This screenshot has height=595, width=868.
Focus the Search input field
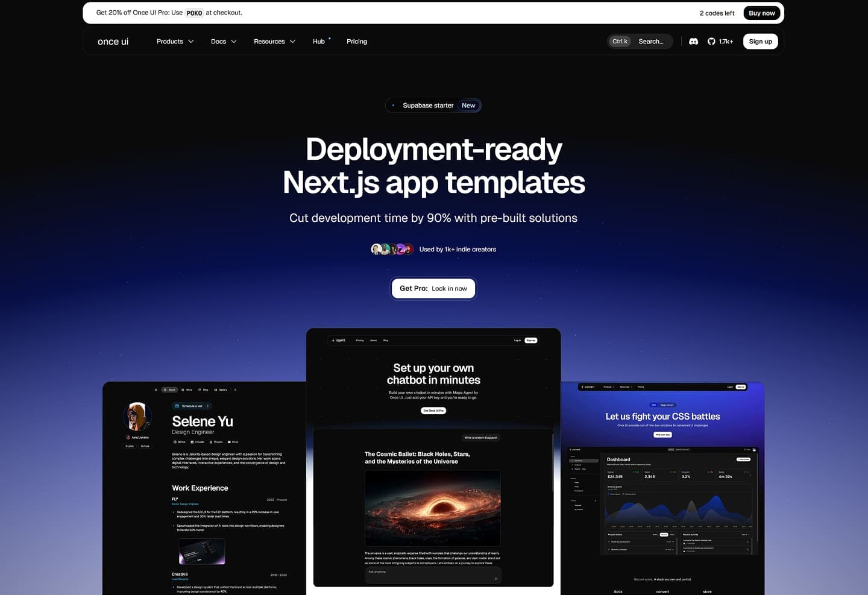(x=651, y=42)
